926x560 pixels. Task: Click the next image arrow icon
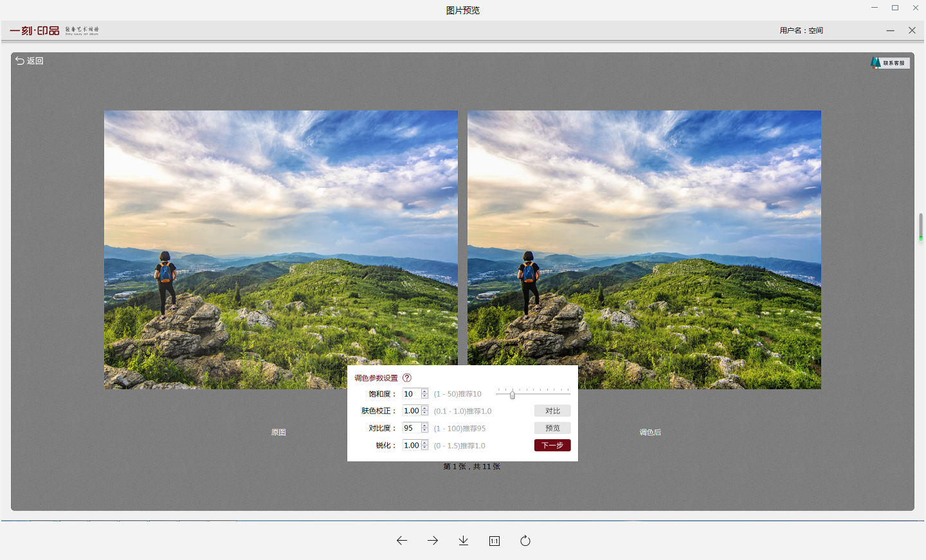(433, 541)
